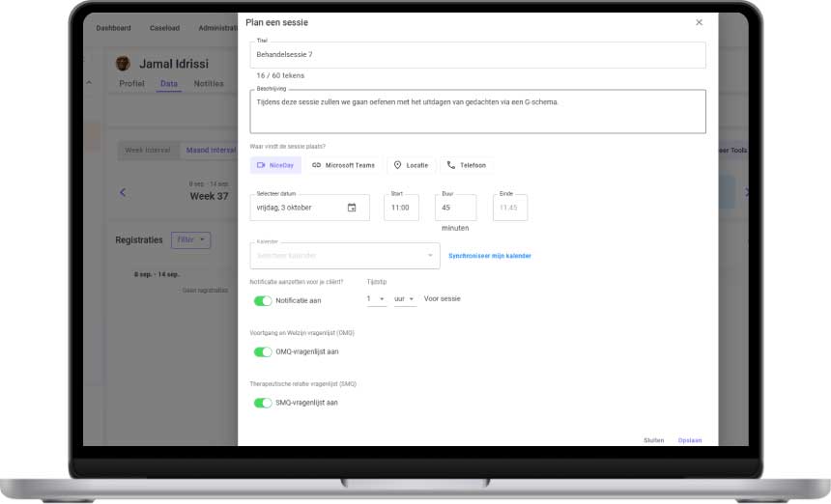Switch to the Profiel tab
Screen dimensions: 831x504
[x=131, y=84]
